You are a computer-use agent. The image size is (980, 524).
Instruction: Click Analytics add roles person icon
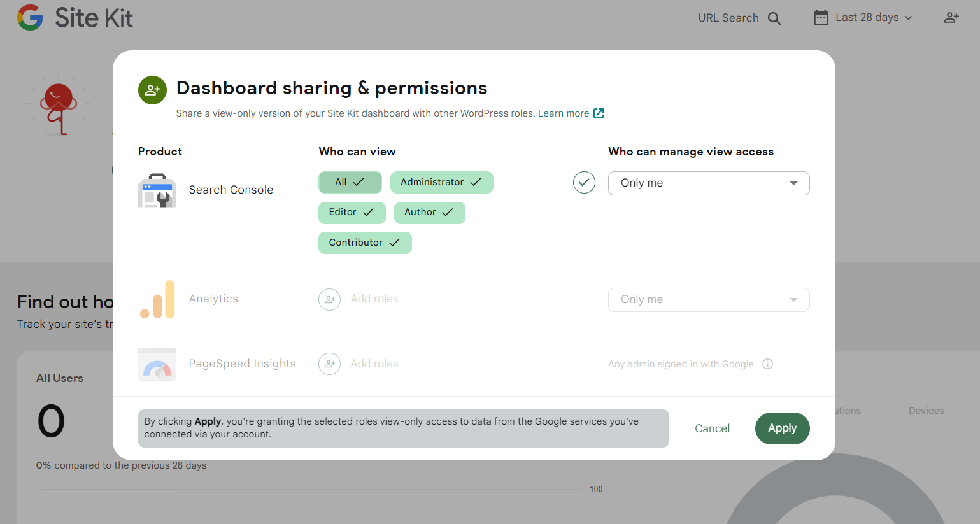(x=329, y=299)
